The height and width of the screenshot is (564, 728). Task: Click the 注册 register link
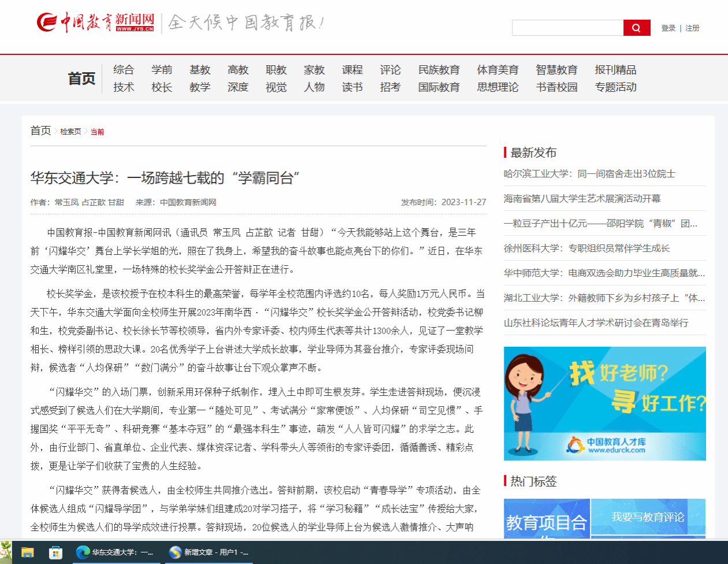pos(692,28)
